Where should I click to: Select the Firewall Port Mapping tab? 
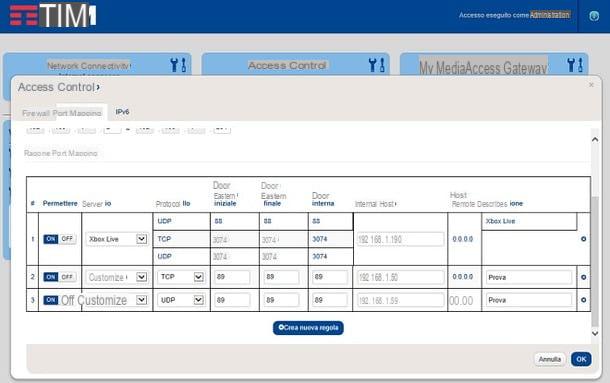61,113
